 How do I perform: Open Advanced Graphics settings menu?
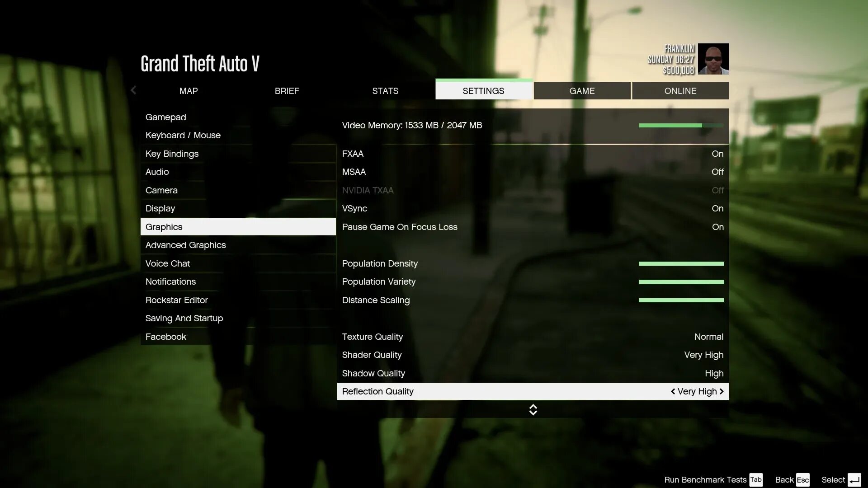coord(185,245)
